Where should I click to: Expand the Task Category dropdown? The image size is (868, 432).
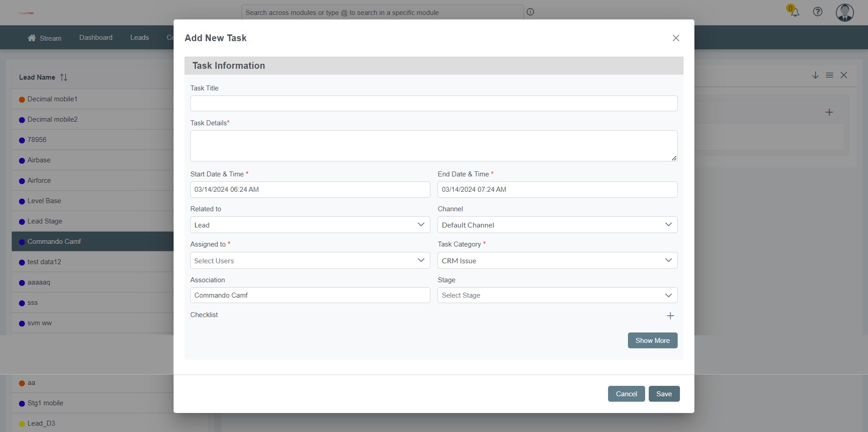click(x=557, y=261)
